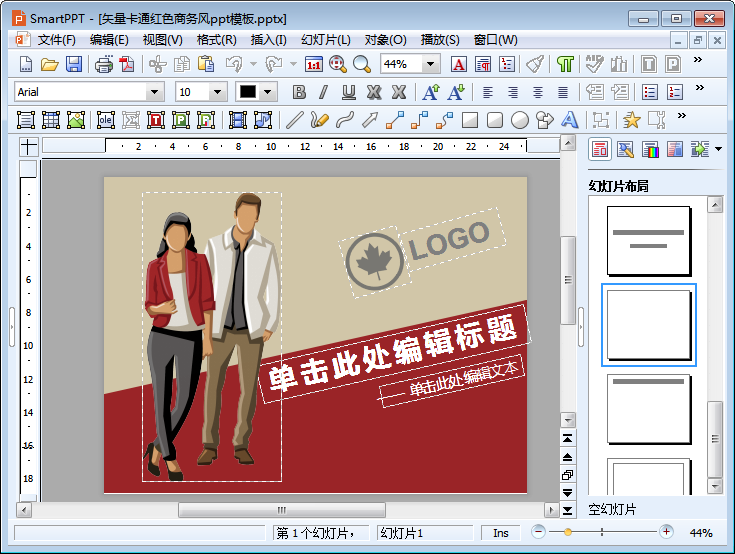Insert a sound frame
Screen dimensions: 735x554
click(262, 120)
